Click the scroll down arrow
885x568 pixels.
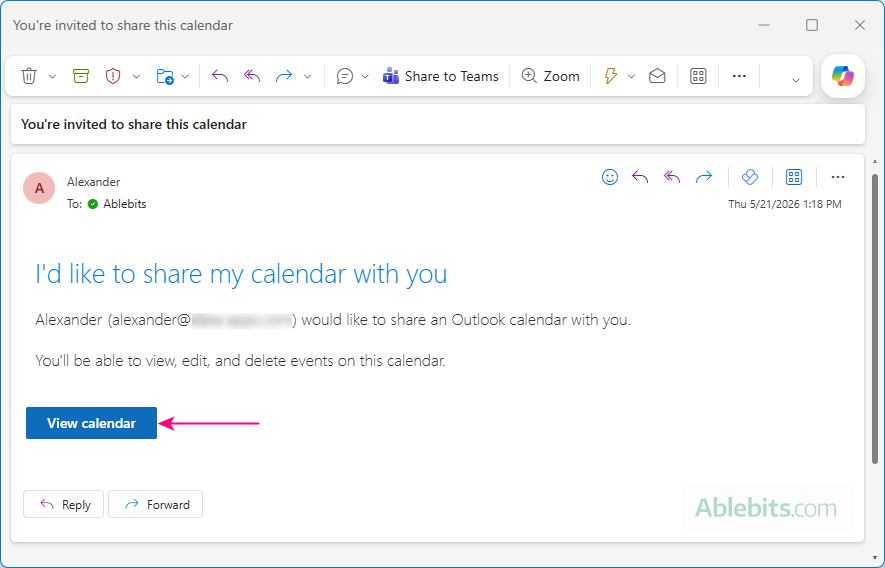click(x=875, y=558)
